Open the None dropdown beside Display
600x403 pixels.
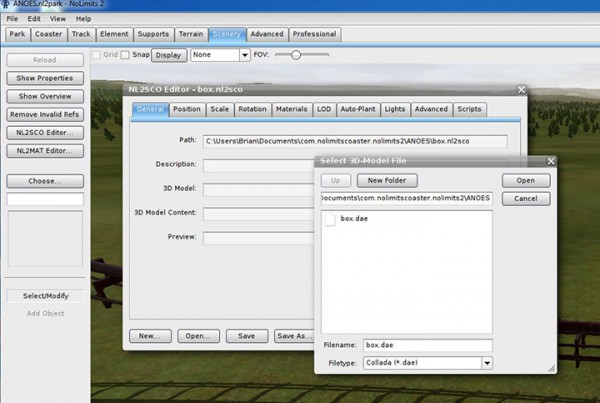click(220, 55)
